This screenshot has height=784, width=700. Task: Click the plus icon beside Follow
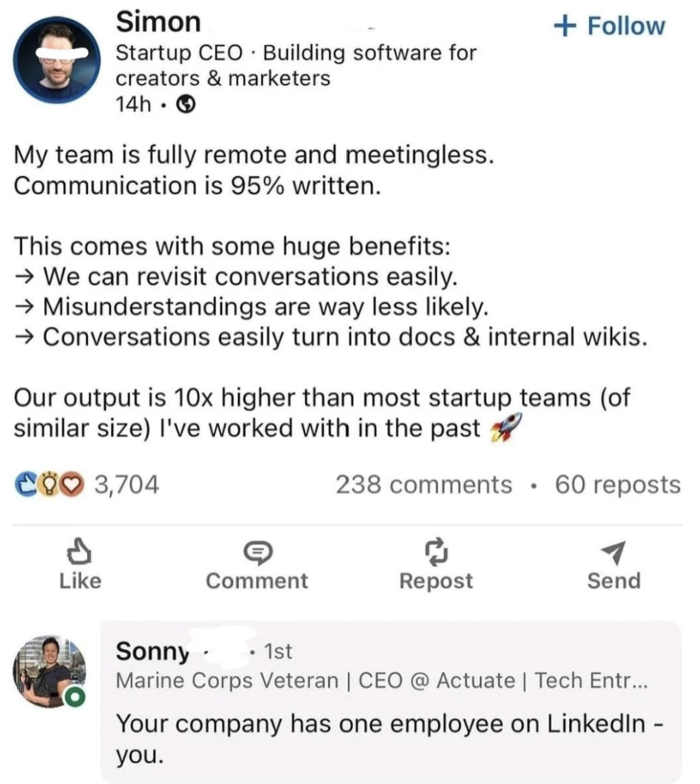point(564,26)
